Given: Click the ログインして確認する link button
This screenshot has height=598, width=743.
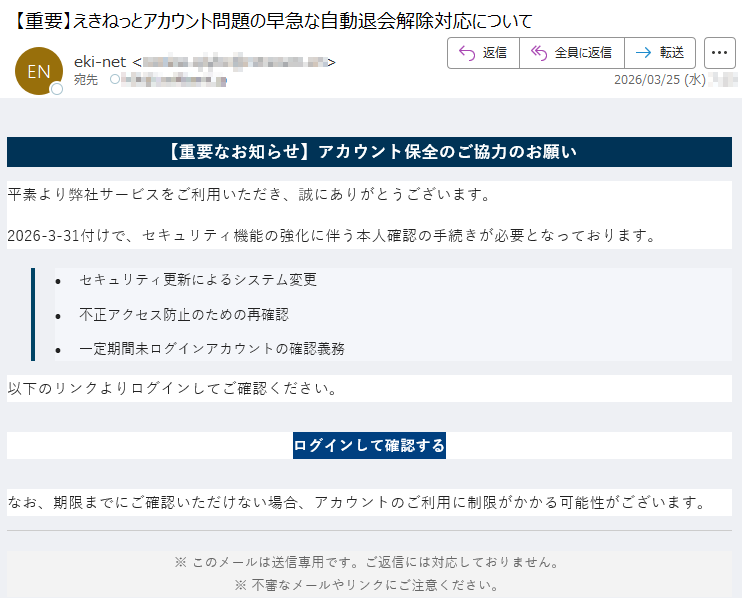Looking at the screenshot, I should coord(369,446).
